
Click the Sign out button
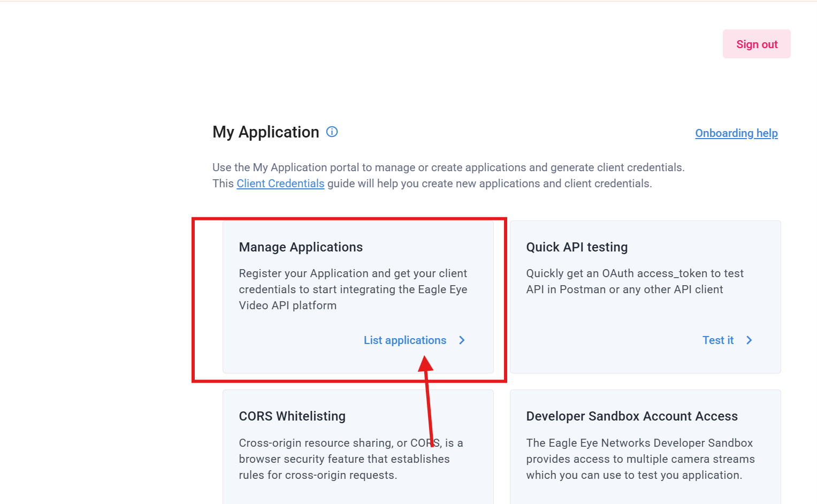(756, 44)
